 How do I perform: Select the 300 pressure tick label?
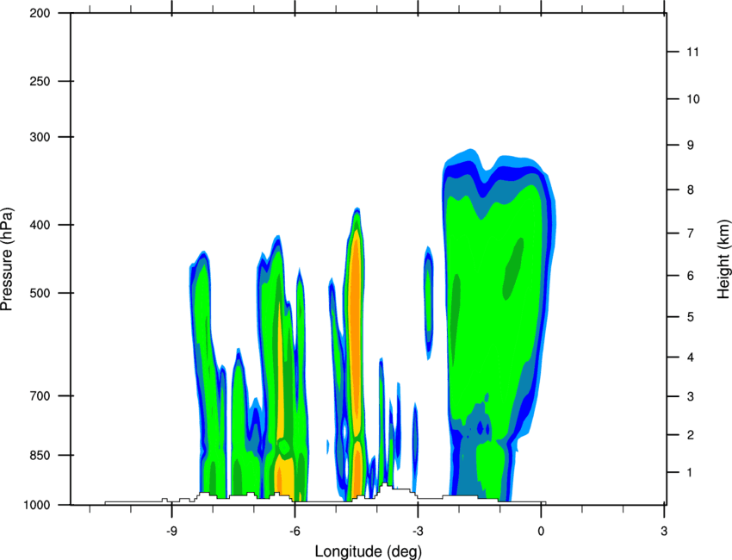(40, 137)
